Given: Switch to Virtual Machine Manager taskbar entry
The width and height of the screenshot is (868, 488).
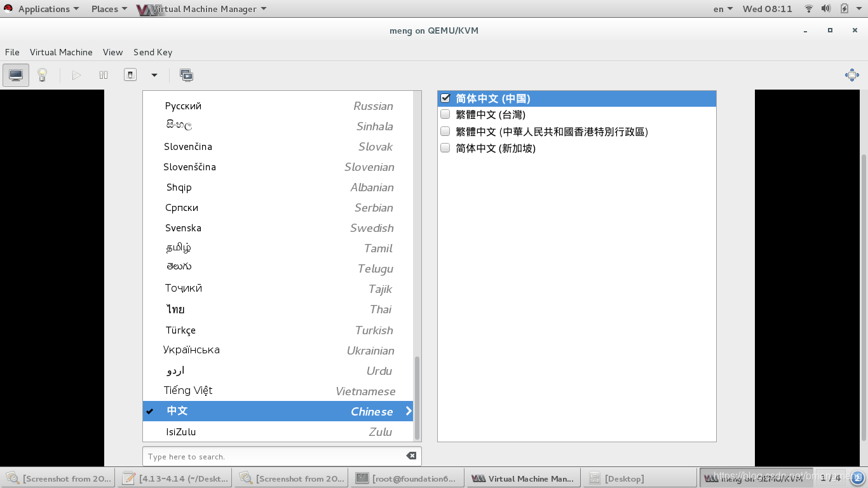Looking at the screenshot, I should click(524, 478).
